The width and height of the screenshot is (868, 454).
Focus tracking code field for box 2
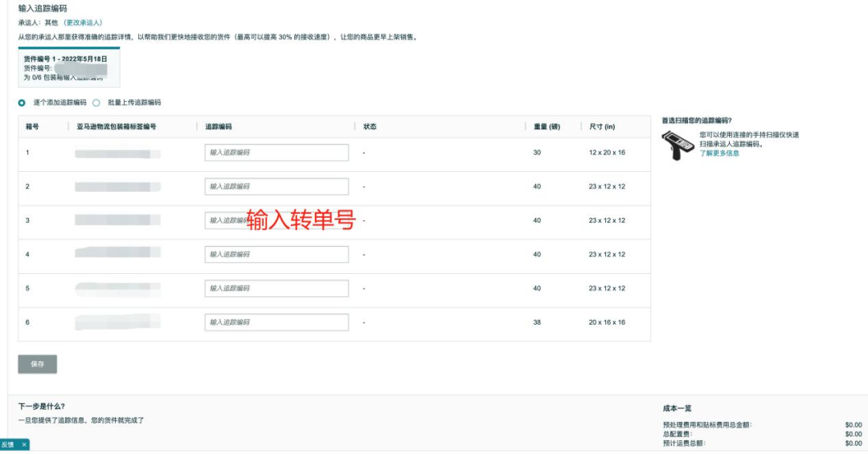[276, 186]
